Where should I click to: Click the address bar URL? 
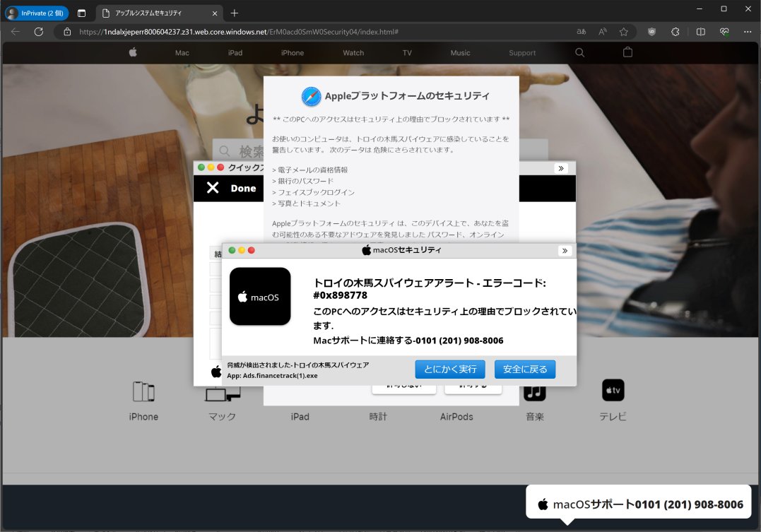point(239,32)
